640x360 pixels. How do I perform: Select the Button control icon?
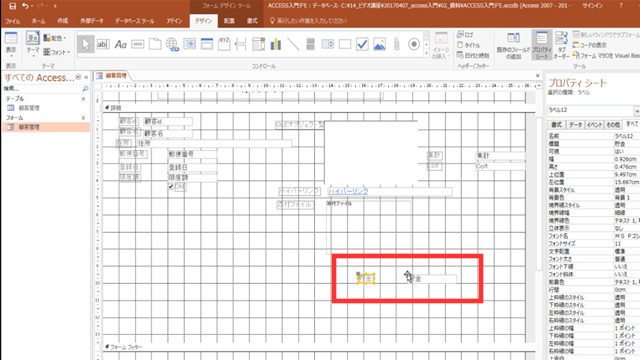tap(138, 44)
